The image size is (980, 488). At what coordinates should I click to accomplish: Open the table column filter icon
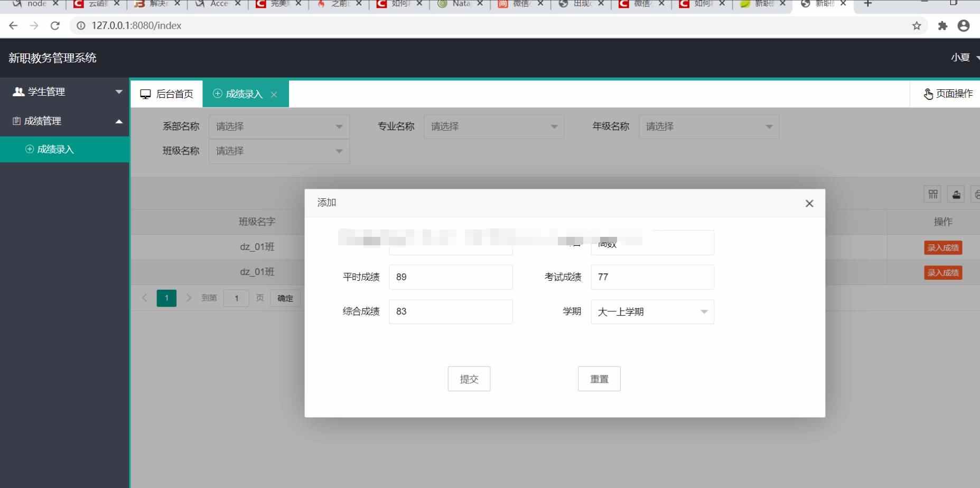click(x=933, y=195)
